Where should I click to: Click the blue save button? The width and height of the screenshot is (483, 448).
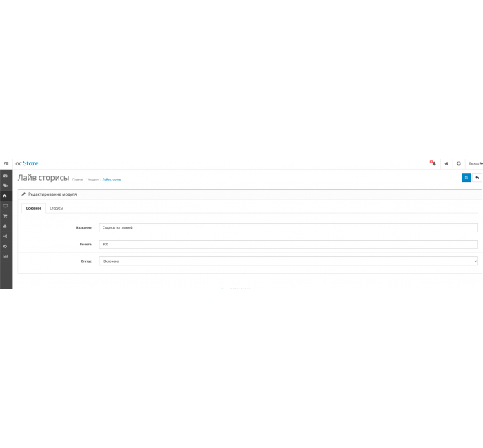coord(466,178)
